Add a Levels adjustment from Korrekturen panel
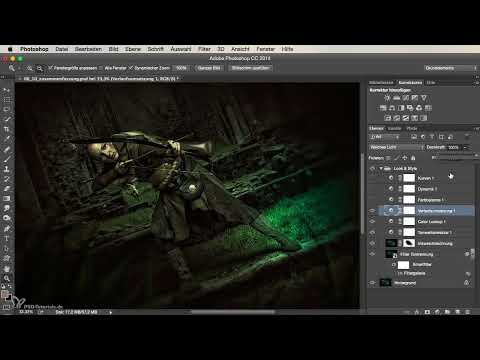480x360 pixels. click(x=396, y=98)
